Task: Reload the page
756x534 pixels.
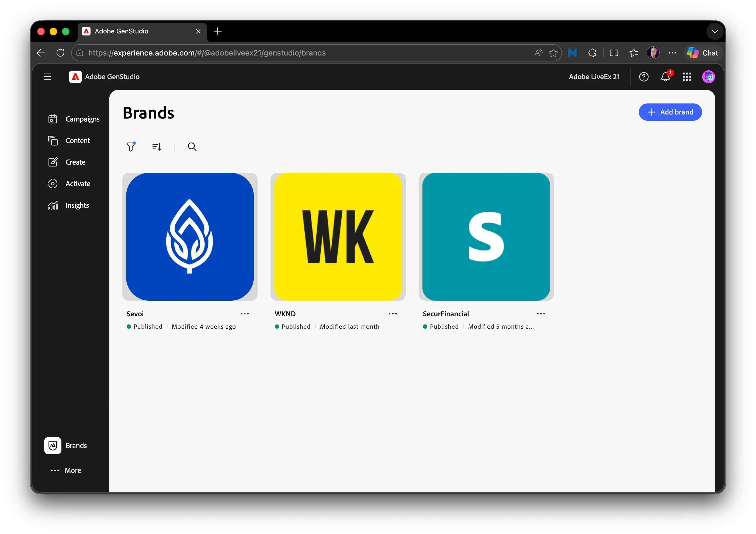Action: (60, 53)
